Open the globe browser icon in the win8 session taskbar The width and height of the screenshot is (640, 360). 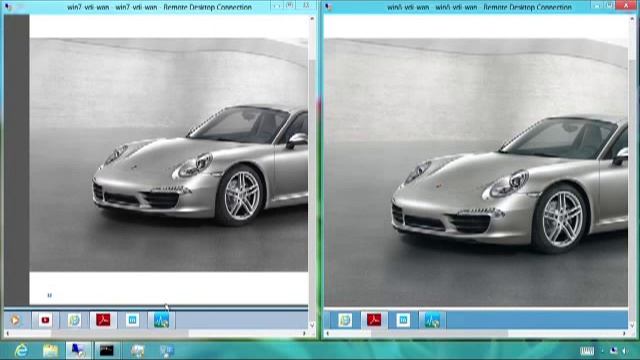click(345, 320)
